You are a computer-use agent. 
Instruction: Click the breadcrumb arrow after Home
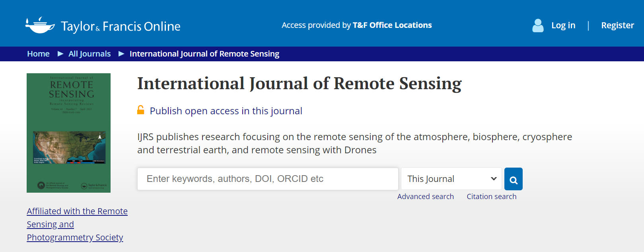click(60, 54)
